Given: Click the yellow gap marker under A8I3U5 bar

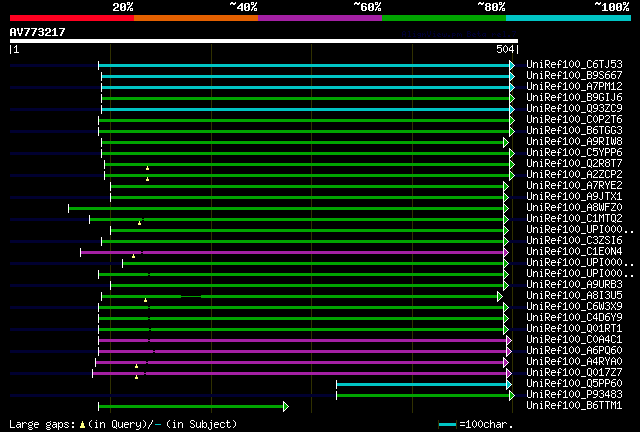Looking at the screenshot, I should [x=145, y=301].
